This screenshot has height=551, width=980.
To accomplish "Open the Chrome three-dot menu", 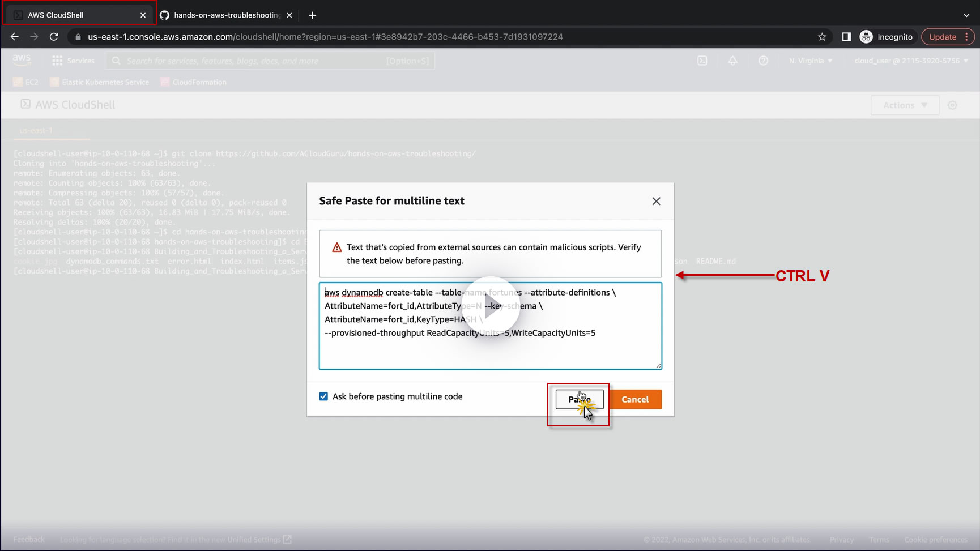I will point(967,37).
